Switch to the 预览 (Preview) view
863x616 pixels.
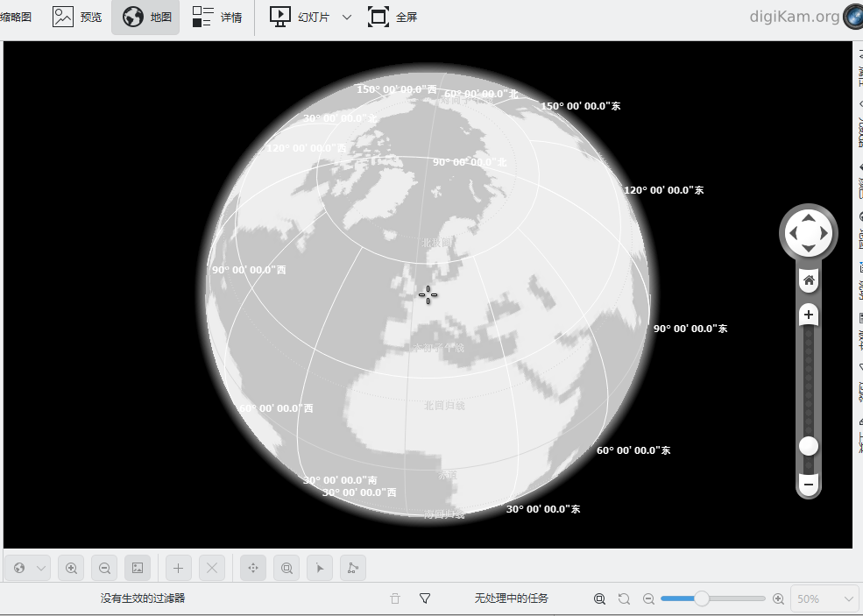pyautogui.click(x=77, y=17)
